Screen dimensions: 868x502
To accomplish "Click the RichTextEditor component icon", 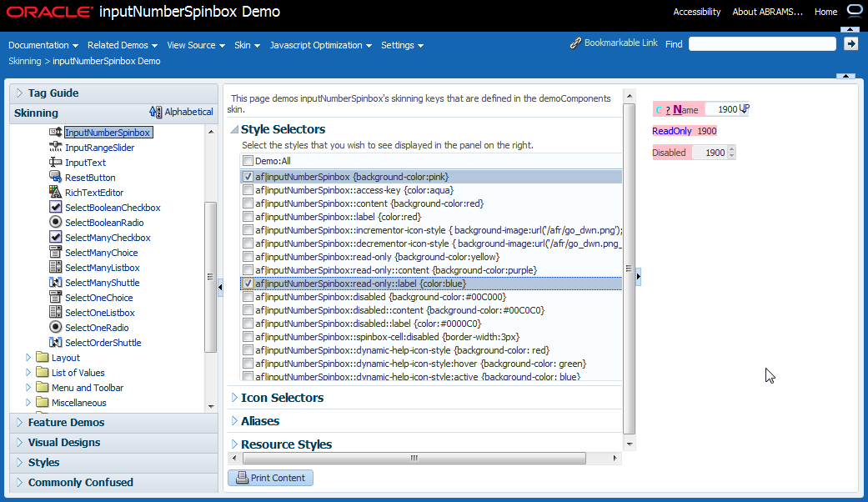I will point(55,192).
